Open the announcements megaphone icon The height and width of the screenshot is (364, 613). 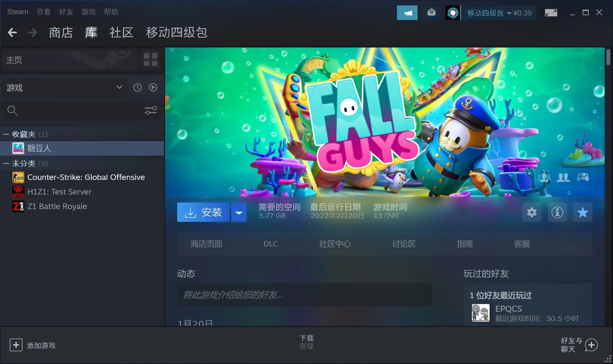407,13
